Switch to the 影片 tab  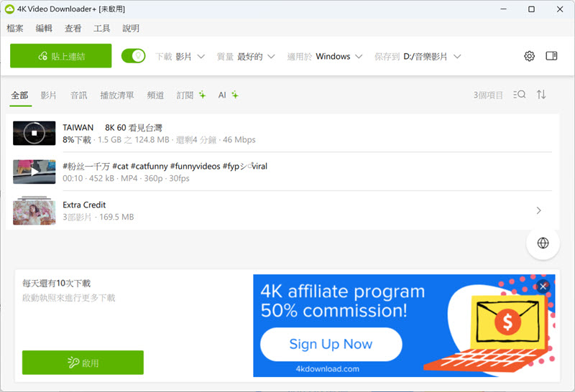[48, 95]
